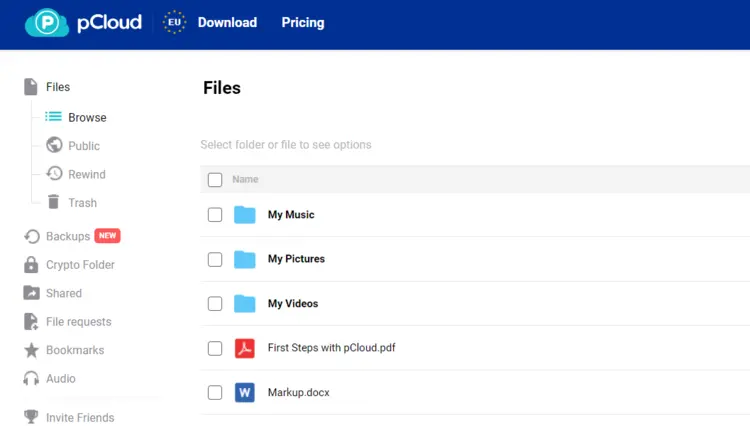Viewport: 750px width, 426px height.
Task: Open the Backups section label
Action: (x=68, y=236)
